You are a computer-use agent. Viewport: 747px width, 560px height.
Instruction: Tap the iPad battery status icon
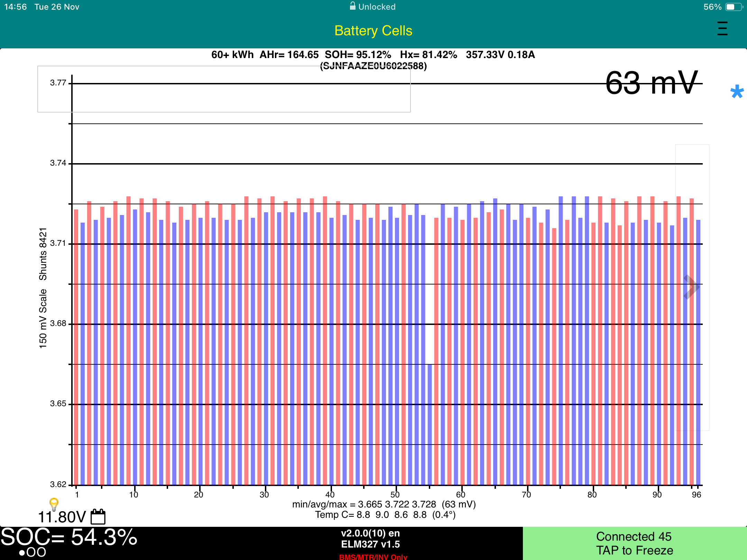tap(734, 7)
